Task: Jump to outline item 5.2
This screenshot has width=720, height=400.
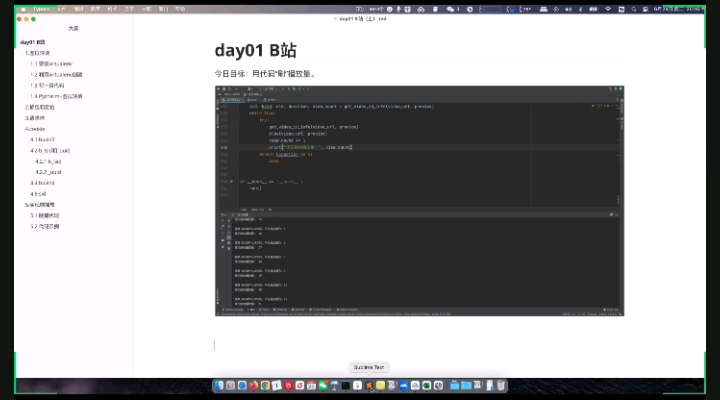Action: [45, 226]
